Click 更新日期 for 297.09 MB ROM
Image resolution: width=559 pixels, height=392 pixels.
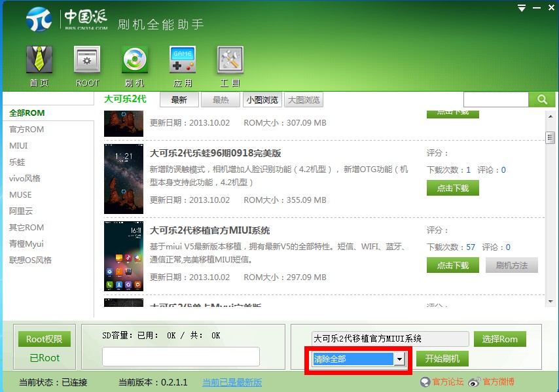190,277
